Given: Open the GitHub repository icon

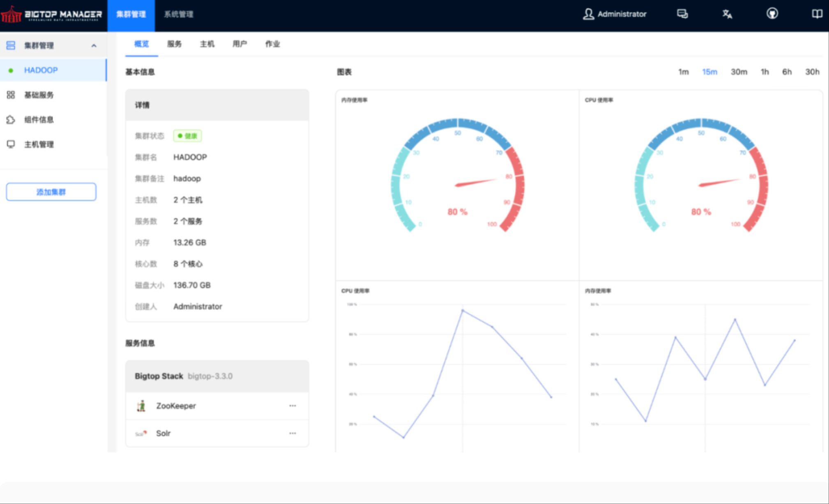Looking at the screenshot, I should [x=772, y=14].
